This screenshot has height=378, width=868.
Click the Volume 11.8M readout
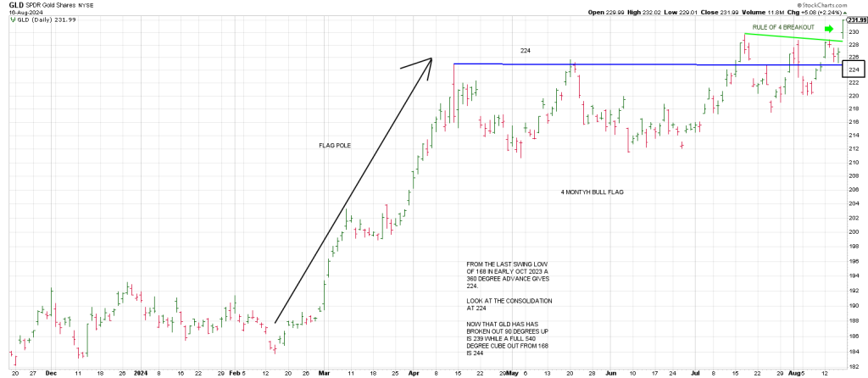(759, 11)
